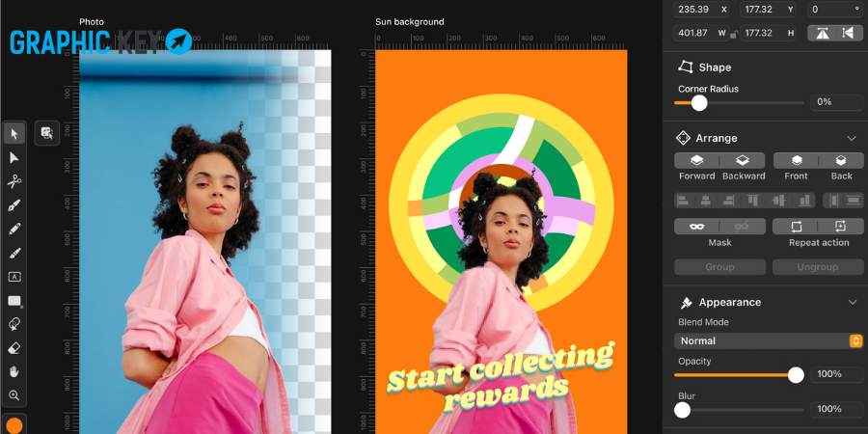Click the height H field
Image resolution: width=868 pixels, height=434 pixels.
769,33
